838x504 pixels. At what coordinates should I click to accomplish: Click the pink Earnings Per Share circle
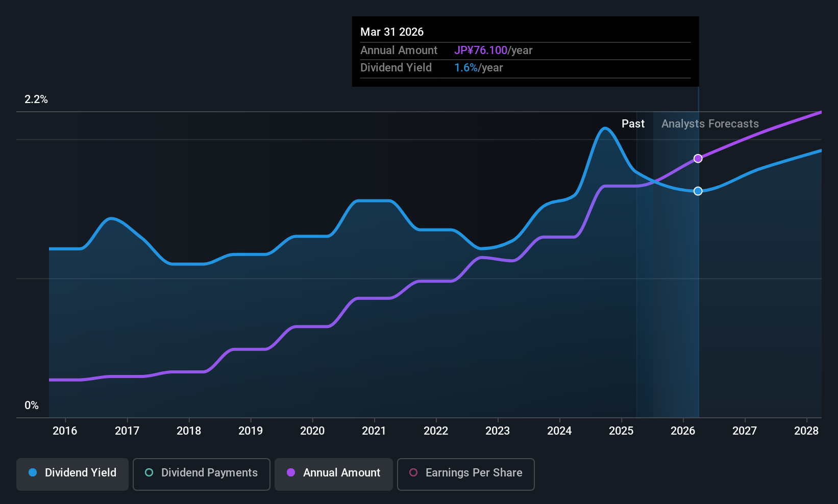(413, 472)
